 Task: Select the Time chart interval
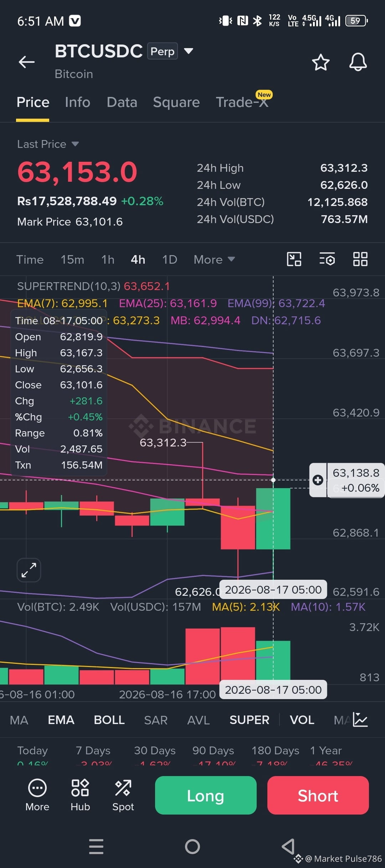click(x=30, y=259)
